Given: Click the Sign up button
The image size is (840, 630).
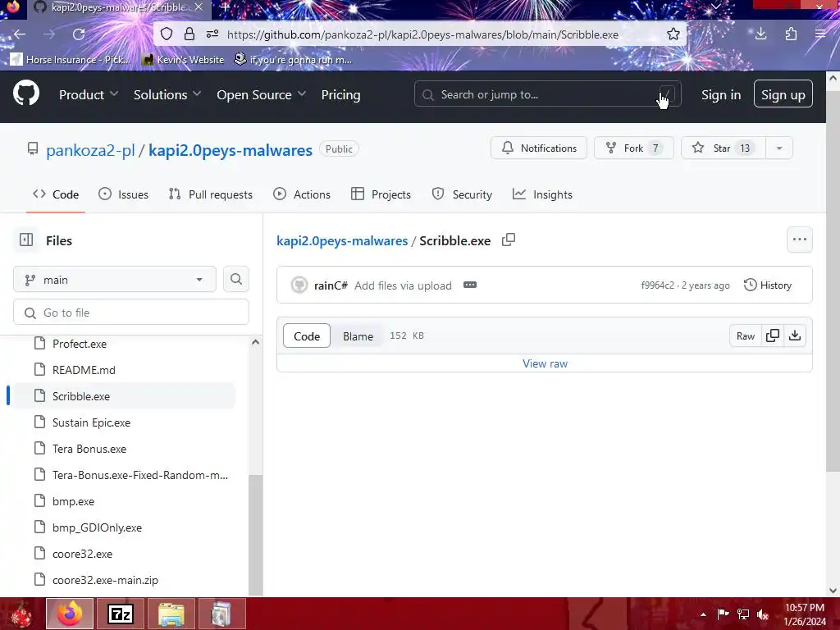Looking at the screenshot, I should click(783, 94).
